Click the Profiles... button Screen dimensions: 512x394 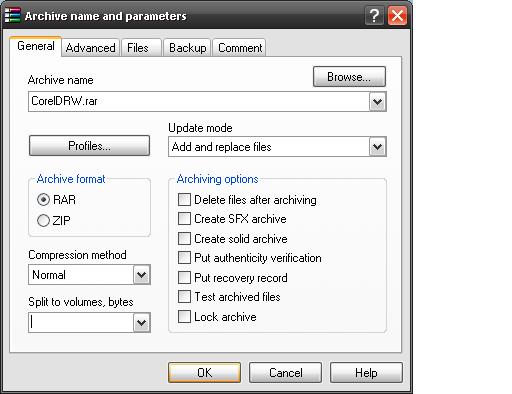(89, 146)
